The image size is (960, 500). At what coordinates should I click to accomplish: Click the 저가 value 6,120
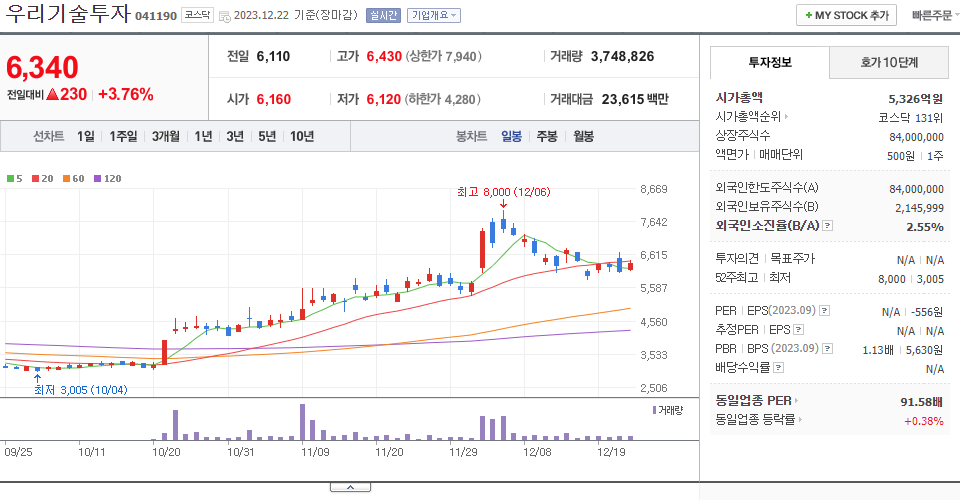(x=383, y=99)
